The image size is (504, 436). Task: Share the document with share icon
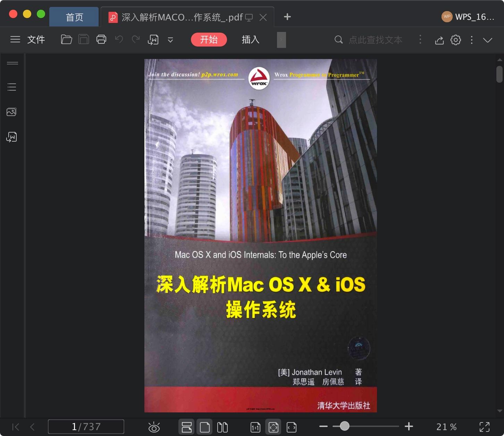(x=439, y=40)
